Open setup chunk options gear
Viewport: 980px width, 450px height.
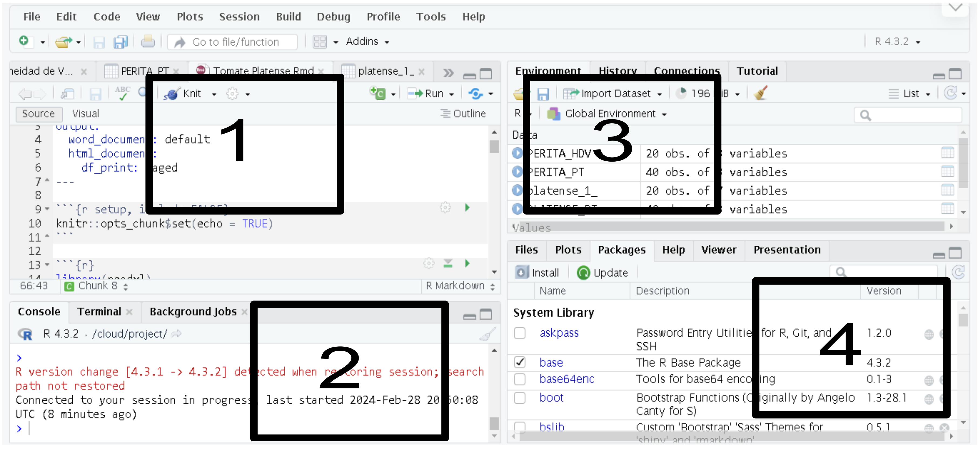tap(445, 207)
